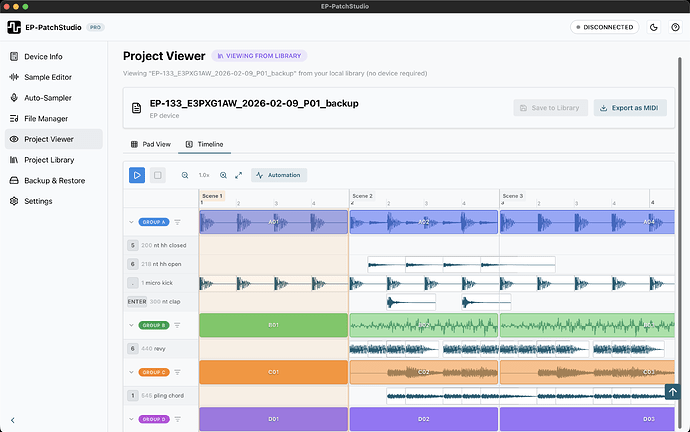Toggle dark mode moon icon
The image size is (690, 432).
click(x=654, y=27)
